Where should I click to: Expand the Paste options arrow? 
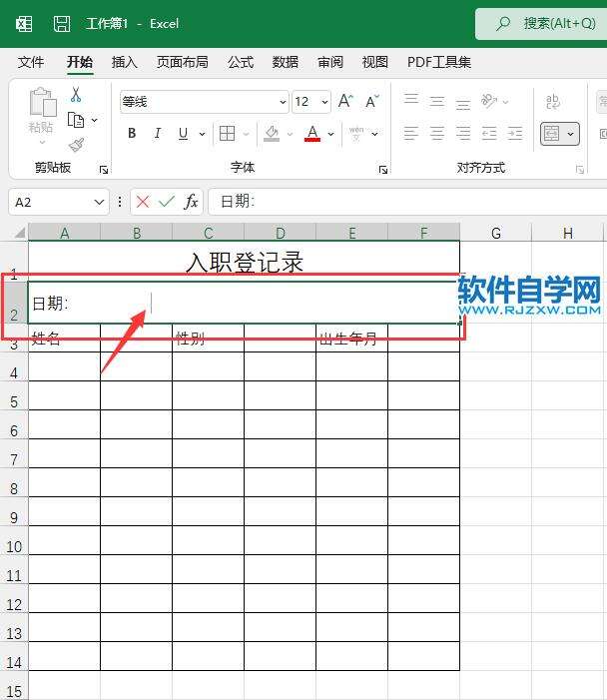[x=42, y=142]
